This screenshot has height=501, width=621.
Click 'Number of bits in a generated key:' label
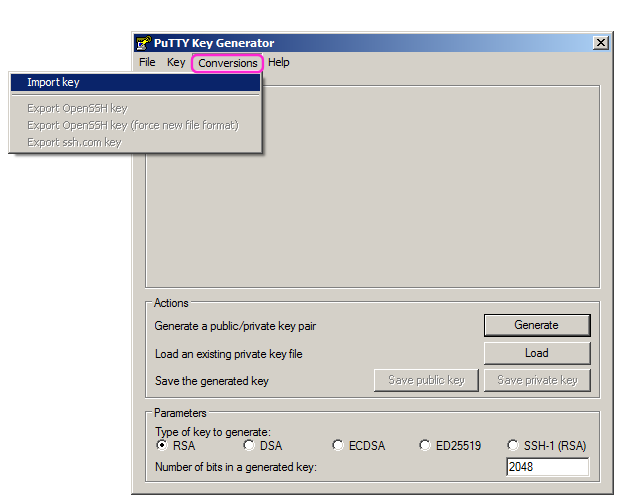tap(236, 467)
